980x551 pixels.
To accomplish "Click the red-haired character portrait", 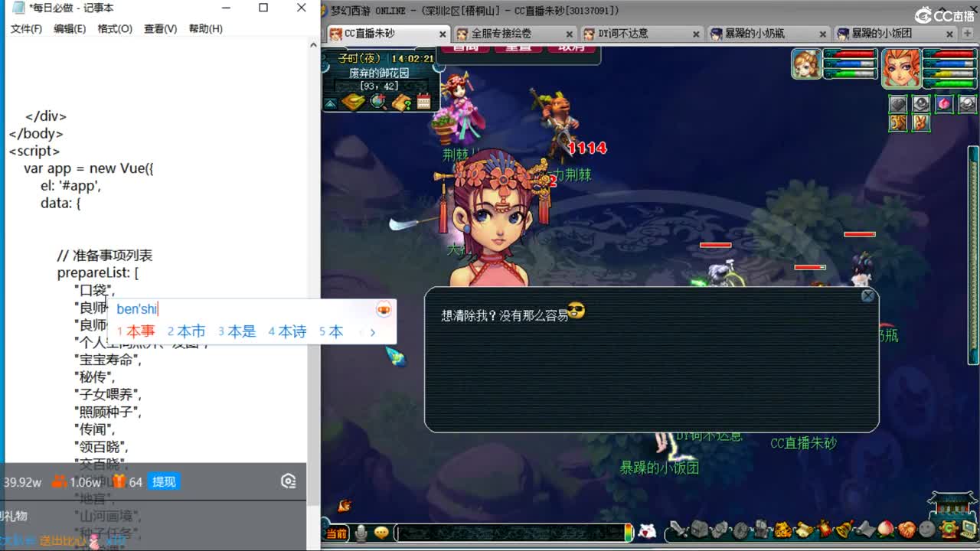I will coord(901,68).
